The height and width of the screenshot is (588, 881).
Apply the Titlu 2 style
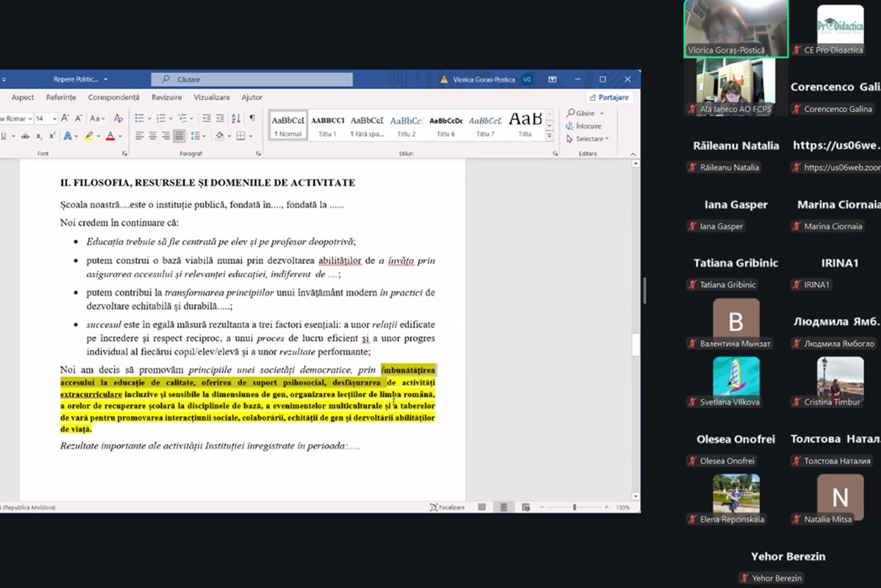coord(406,126)
